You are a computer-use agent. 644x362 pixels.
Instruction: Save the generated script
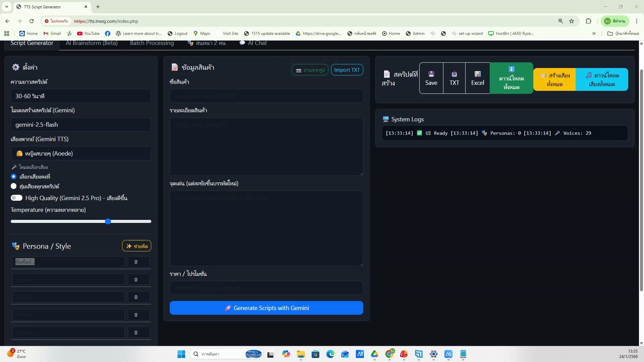tap(431, 78)
